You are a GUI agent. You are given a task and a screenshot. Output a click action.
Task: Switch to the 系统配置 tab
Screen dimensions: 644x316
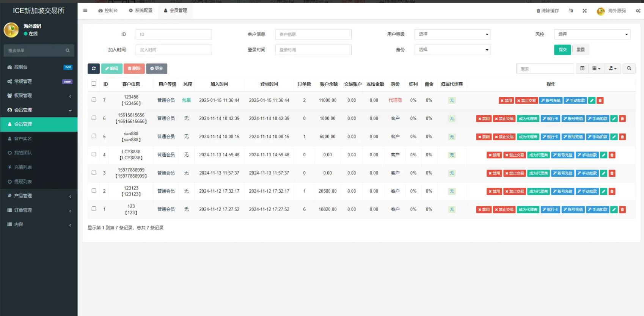(141, 11)
